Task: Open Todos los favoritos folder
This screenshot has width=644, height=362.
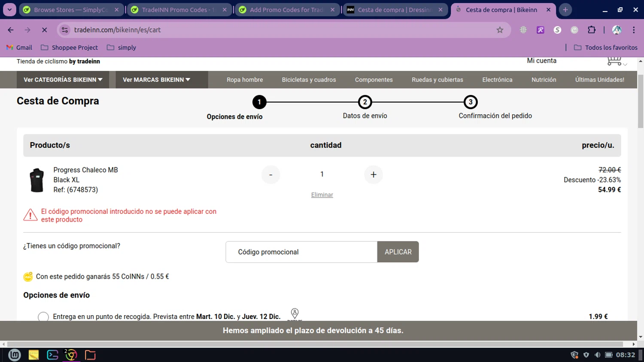Action: click(605, 47)
